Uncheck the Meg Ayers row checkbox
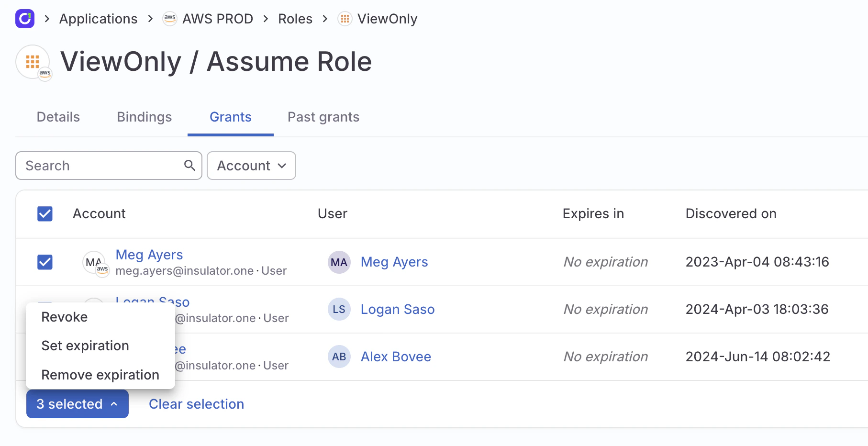Screen dimensions: 868x446 (x=45, y=262)
